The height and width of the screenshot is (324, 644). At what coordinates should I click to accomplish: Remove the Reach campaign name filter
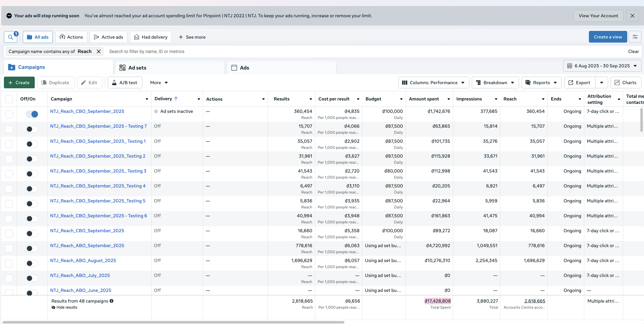tap(99, 51)
